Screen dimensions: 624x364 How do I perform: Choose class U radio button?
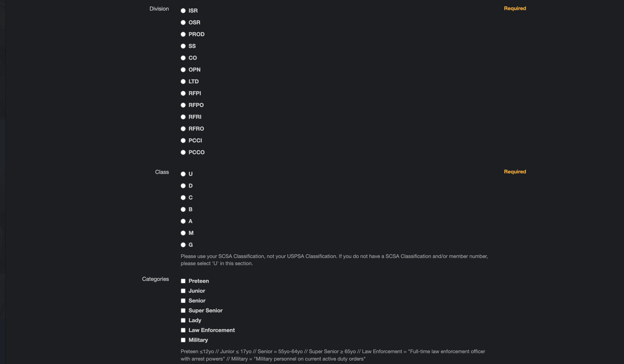pyautogui.click(x=183, y=174)
